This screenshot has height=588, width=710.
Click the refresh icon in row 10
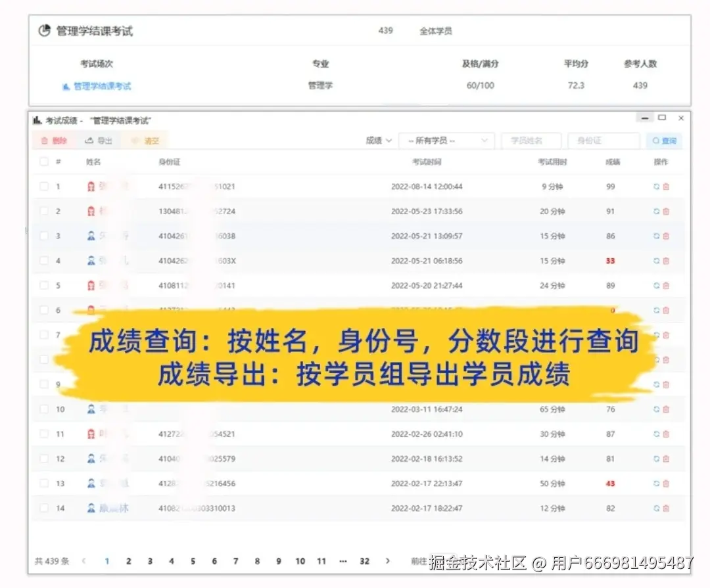[x=656, y=409]
